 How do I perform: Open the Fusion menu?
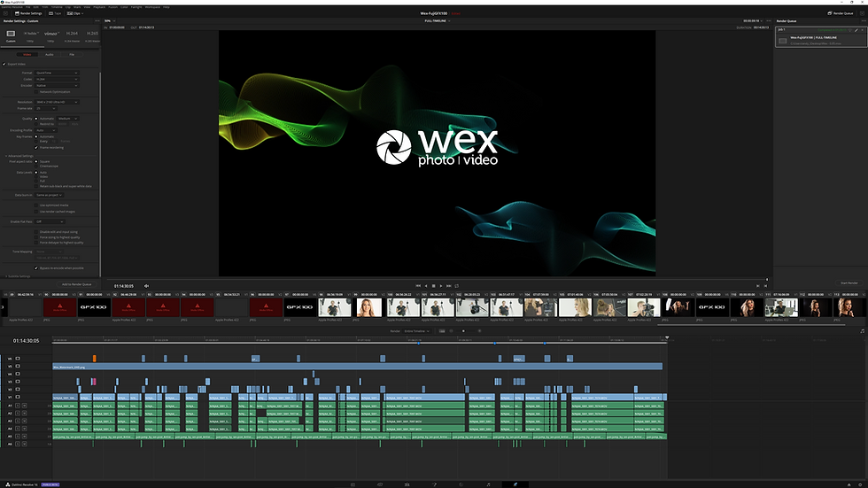113,7
